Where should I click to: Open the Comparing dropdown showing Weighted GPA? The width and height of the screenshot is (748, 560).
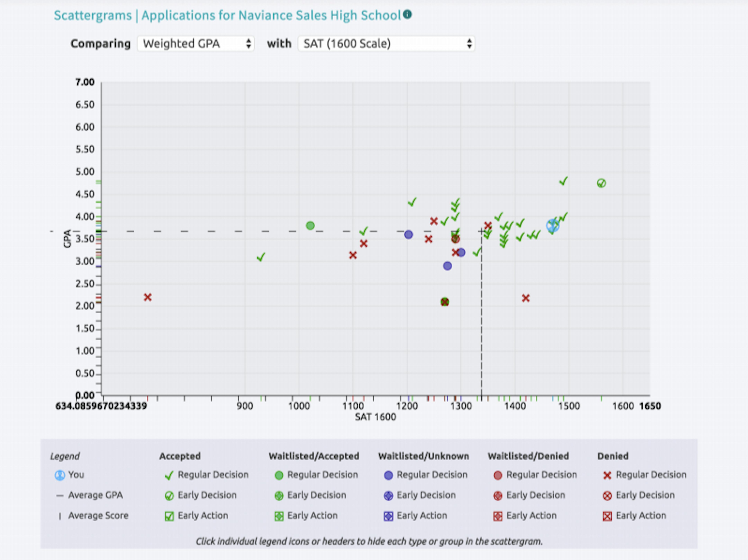(x=195, y=44)
